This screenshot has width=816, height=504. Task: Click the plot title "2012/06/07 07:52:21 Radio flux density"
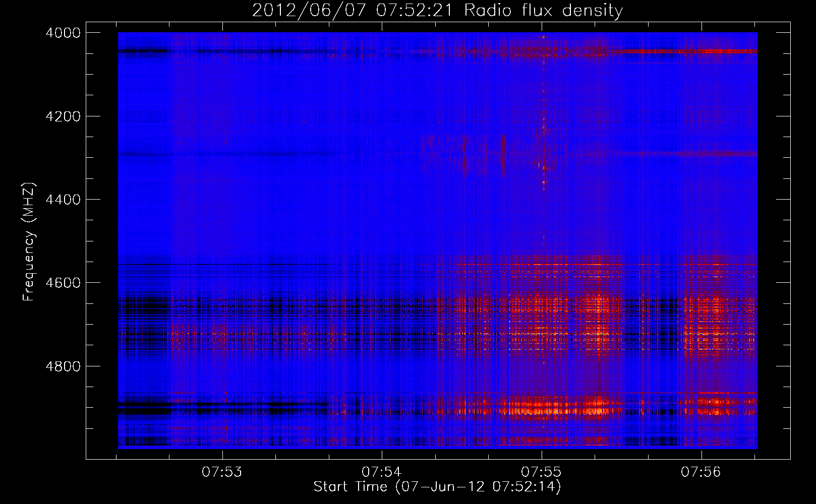point(437,11)
